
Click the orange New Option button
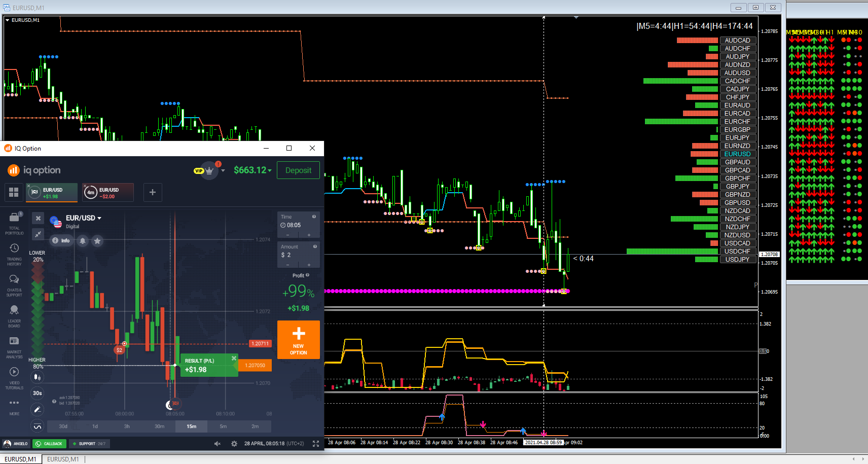[299, 340]
